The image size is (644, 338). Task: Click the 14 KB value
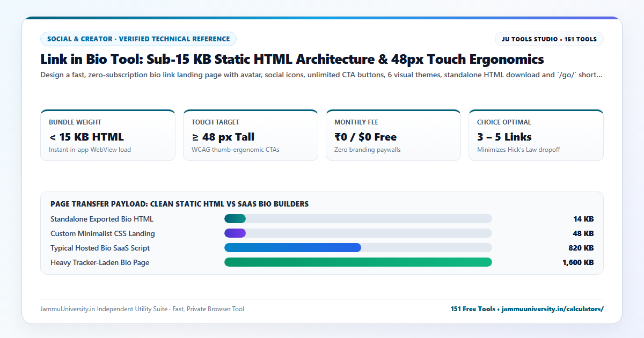click(583, 219)
